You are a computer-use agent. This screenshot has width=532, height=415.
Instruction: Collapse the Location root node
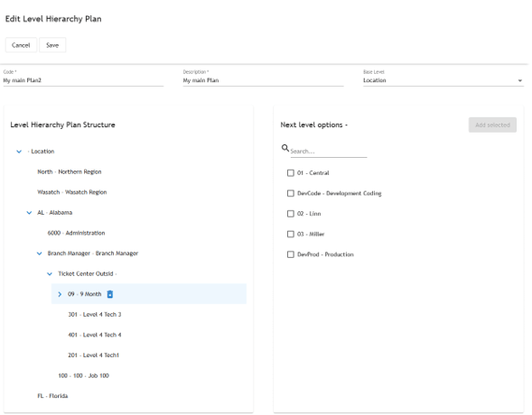19,152
